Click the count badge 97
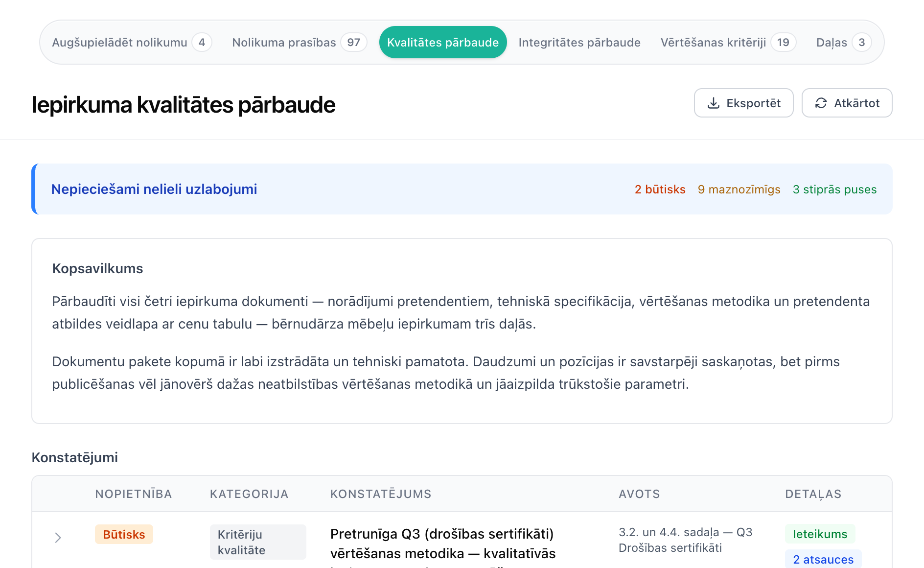Image resolution: width=924 pixels, height=568 pixels. 354,43
